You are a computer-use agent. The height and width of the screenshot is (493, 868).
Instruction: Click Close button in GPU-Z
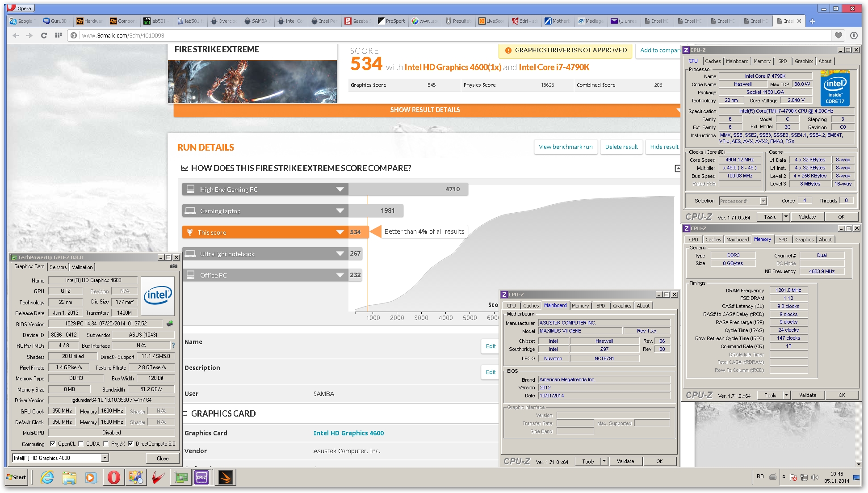coord(163,458)
